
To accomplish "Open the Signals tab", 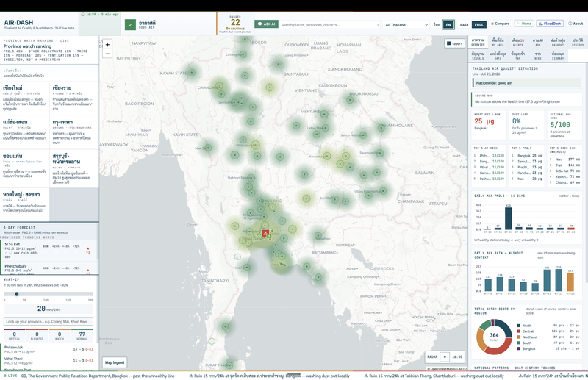I will [478, 56].
